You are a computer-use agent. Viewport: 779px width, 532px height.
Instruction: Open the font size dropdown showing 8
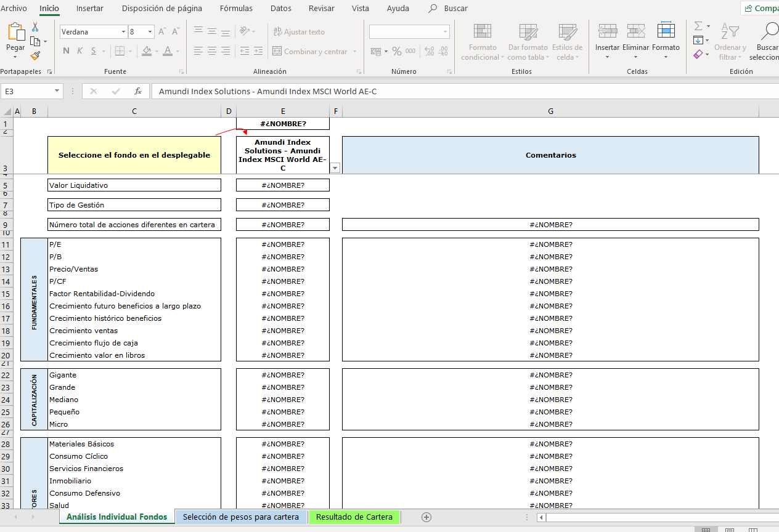[x=150, y=32]
